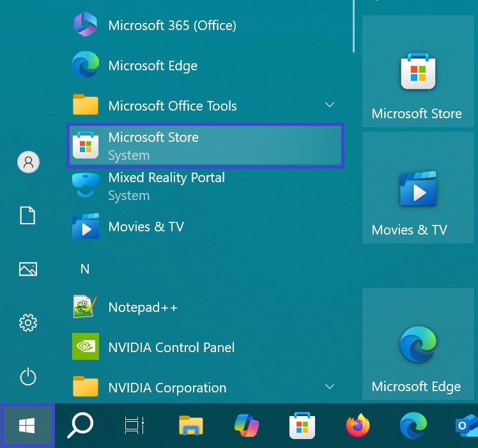The image size is (478, 448).
Task: Expand NVIDIA Corporation folder chevron
Action: [330, 387]
